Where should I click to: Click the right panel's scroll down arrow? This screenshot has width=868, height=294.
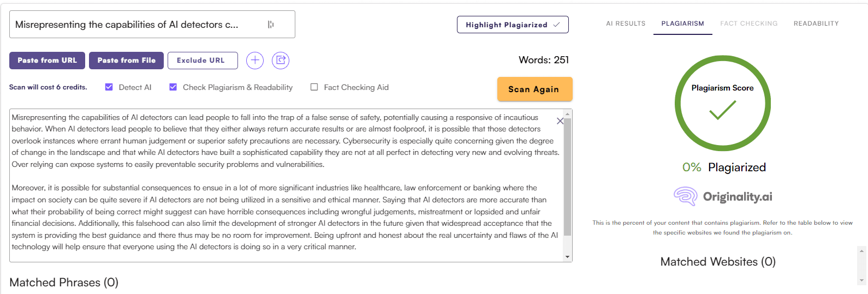(862, 280)
